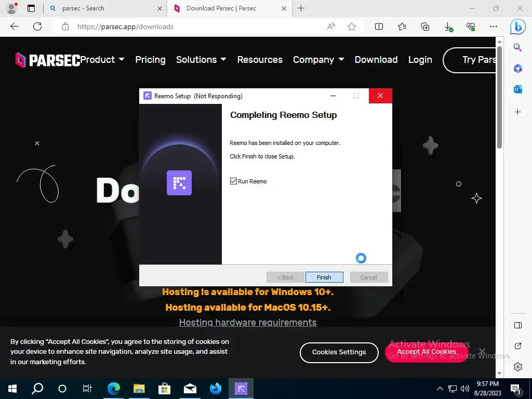The height and width of the screenshot is (399, 532).
Task: Open Mail app from the taskbar
Action: tap(190, 389)
